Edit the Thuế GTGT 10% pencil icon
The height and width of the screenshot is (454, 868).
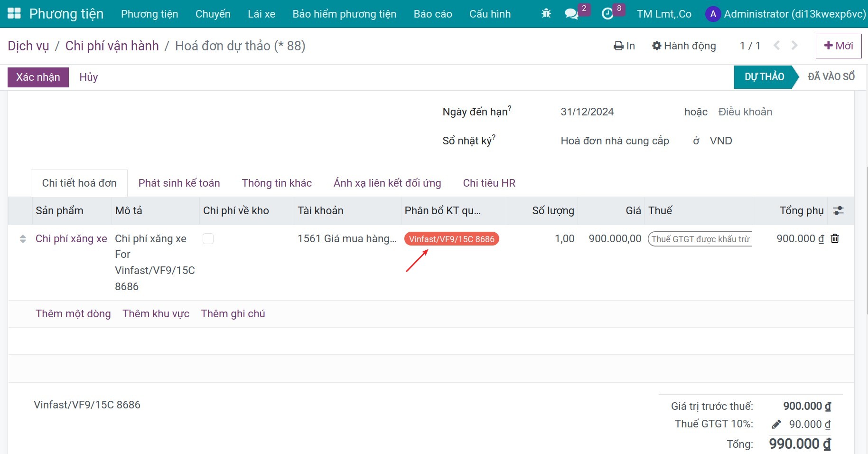coord(776,424)
